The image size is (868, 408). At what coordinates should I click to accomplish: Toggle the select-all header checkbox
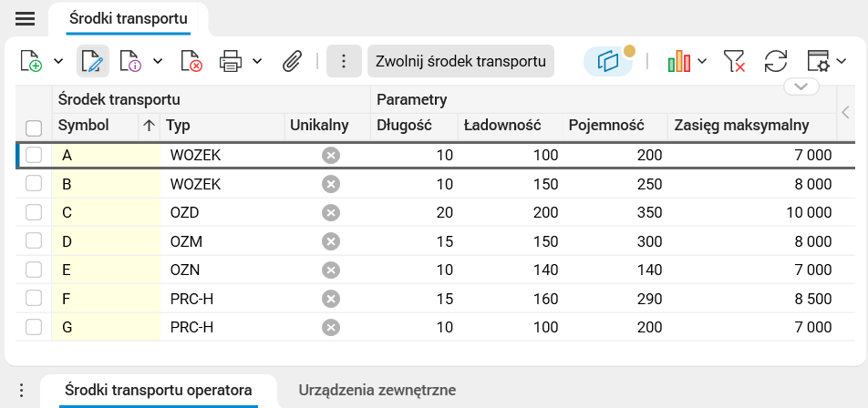click(34, 127)
